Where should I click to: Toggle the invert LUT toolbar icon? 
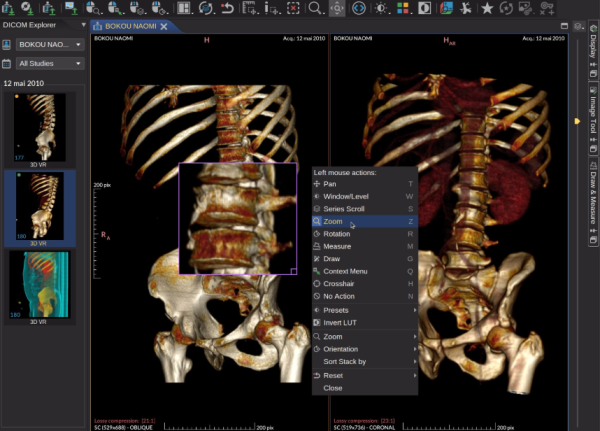pos(424,8)
